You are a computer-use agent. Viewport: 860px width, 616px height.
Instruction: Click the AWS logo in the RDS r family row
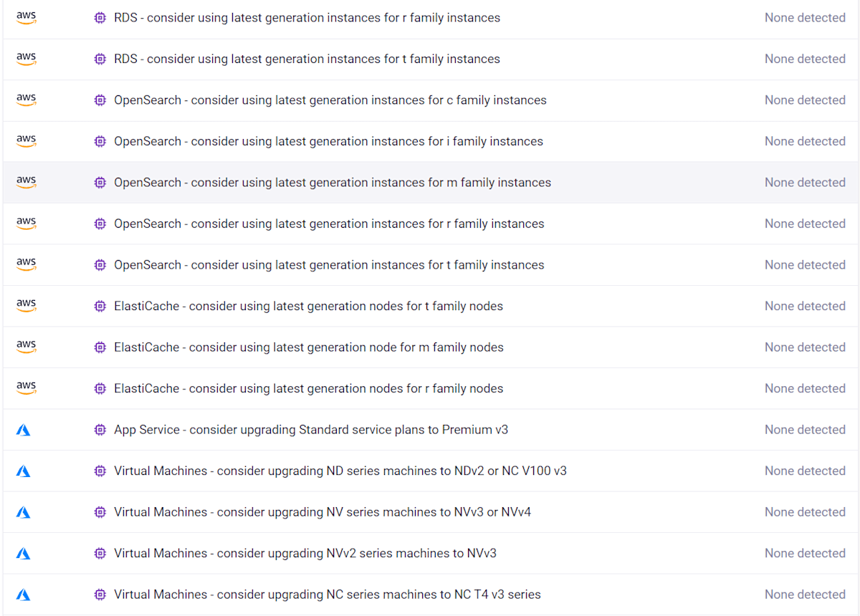[27, 18]
